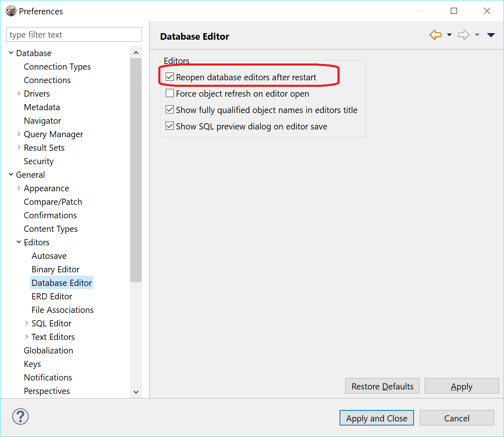The image size is (504, 437).
Task: Click the forward navigation arrow
Action: click(x=464, y=35)
